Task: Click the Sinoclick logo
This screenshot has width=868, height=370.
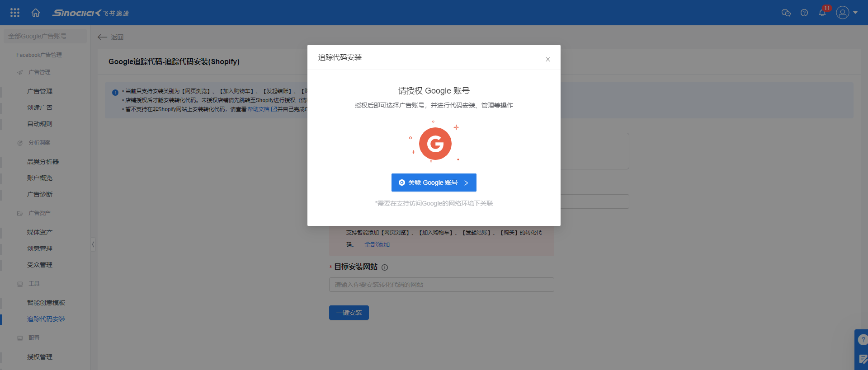Action: coord(90,13)
